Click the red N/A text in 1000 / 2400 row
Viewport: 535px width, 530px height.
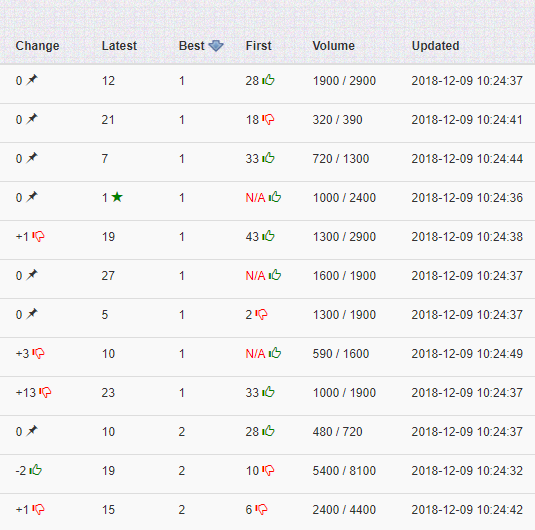pos(255,198)
